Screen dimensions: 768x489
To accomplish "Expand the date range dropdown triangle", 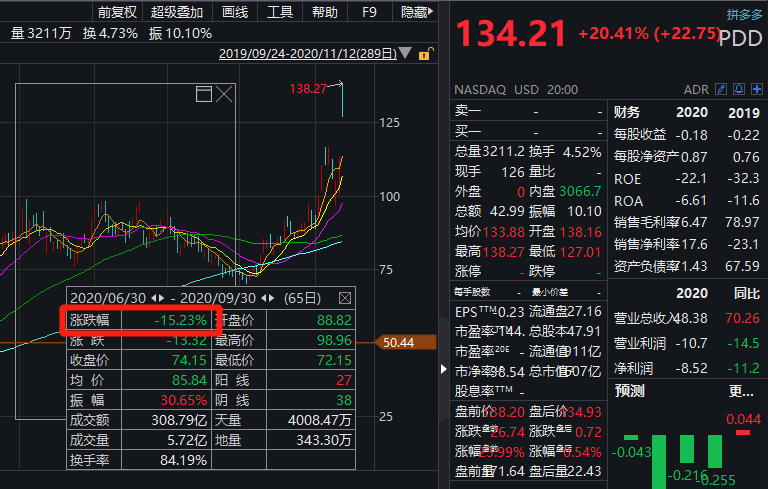I will point(405,53).
